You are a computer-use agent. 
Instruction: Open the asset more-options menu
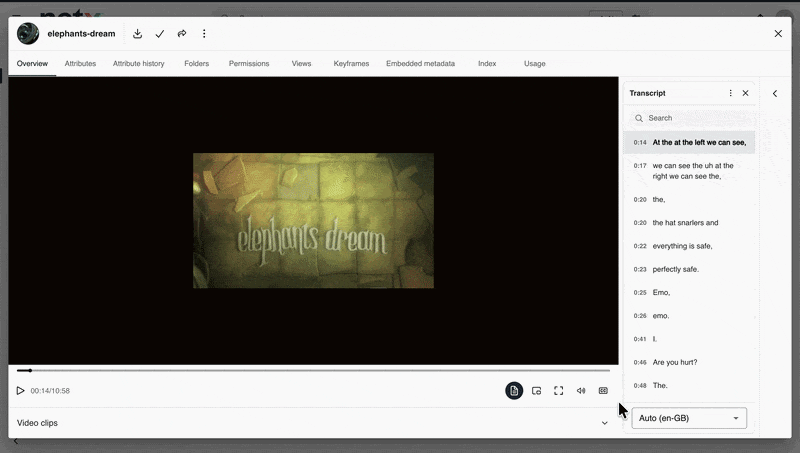pyautogui.click(x=204, y=34)
